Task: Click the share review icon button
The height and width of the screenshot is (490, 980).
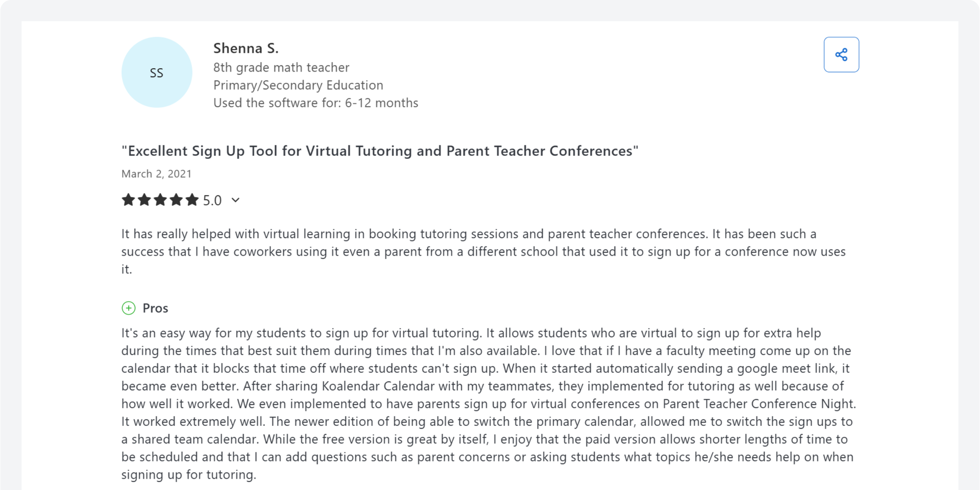Action: point(841,55)
